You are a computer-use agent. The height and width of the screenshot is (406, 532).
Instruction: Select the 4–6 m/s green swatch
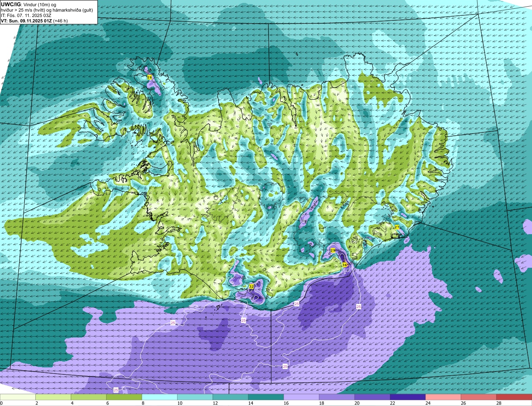click(x=89, y=397)
